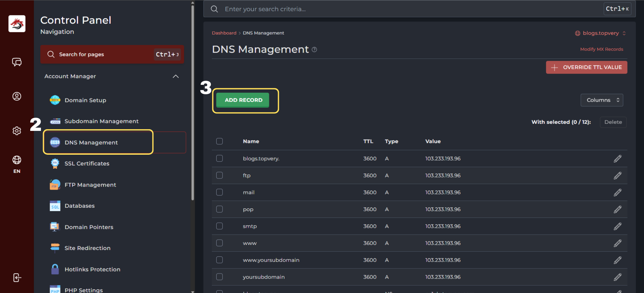Open the settings gear icon
The width and height of the screenshot is (644, 293).
(x=17, y=131)
